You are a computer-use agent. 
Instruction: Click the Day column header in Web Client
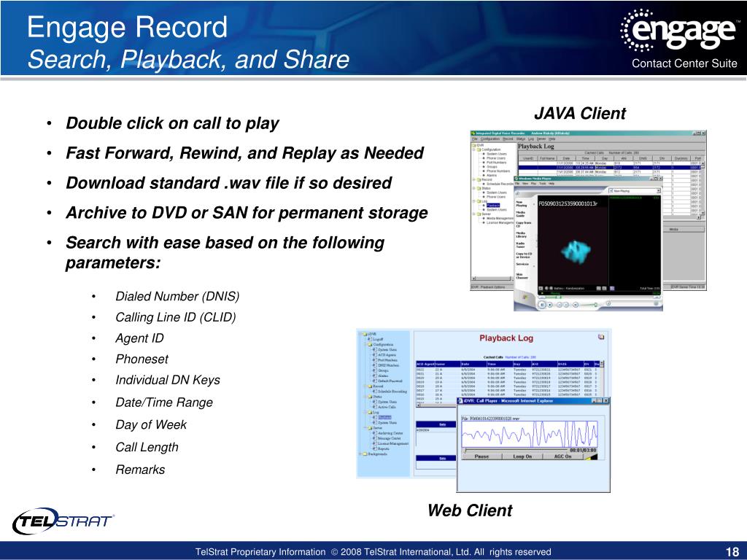521,364
